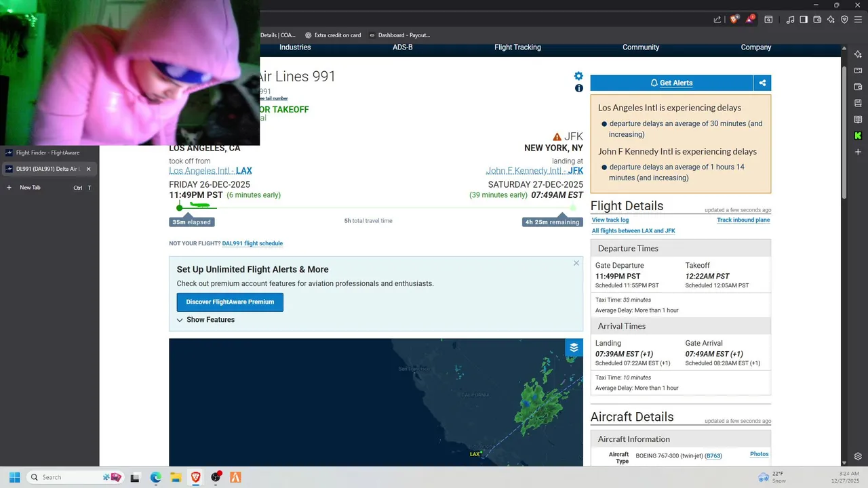
Task: Click the music playlist icon in toolbar
Action: point(790,20)
